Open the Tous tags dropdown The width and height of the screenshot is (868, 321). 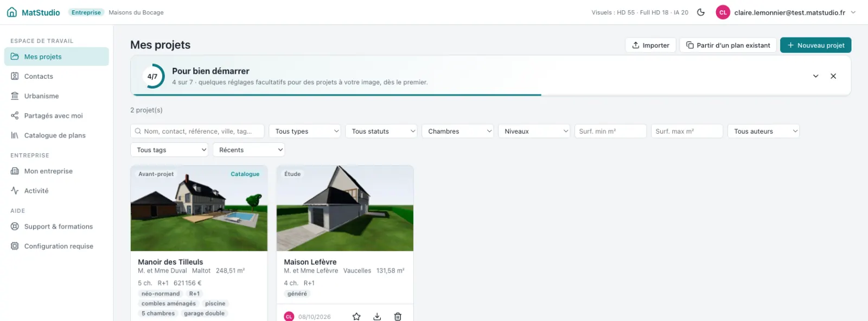(169, 150)
